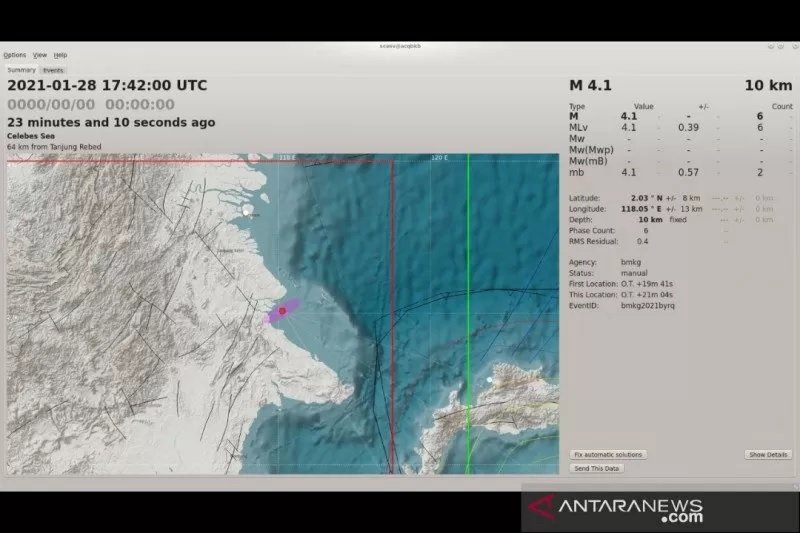The height and width of the screenshot is (533, 800).
Task: Click the white city marker on the southeastern peninsula
Action: 489,380
